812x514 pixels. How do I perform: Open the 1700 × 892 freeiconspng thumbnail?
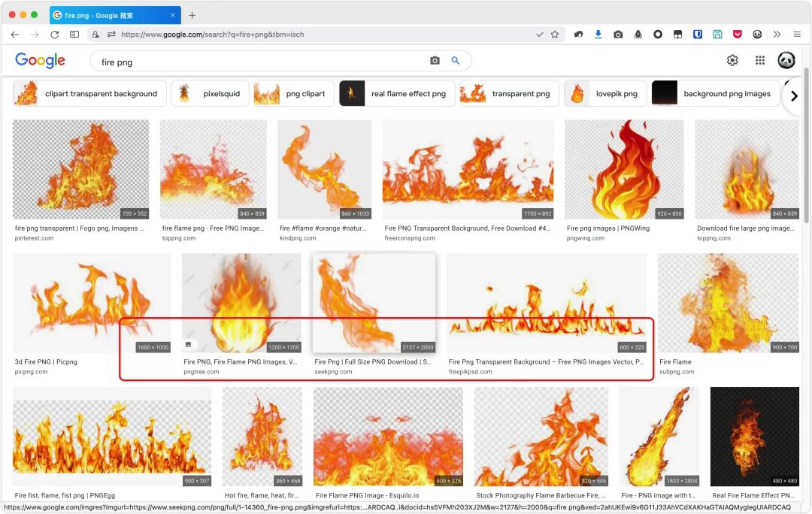point(468,169)
